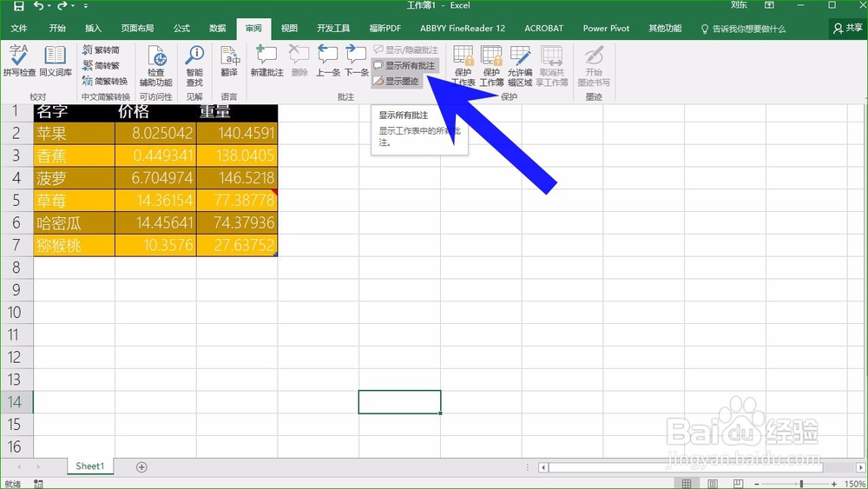
Task: Check accessibility with 检查辅助功能
Action: click(155, 66)
